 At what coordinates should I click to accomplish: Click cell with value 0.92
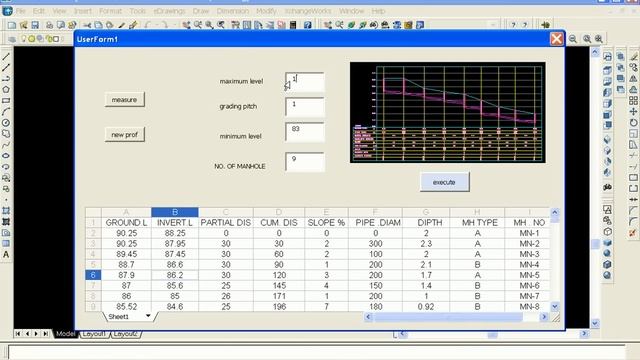pos(426,307)
